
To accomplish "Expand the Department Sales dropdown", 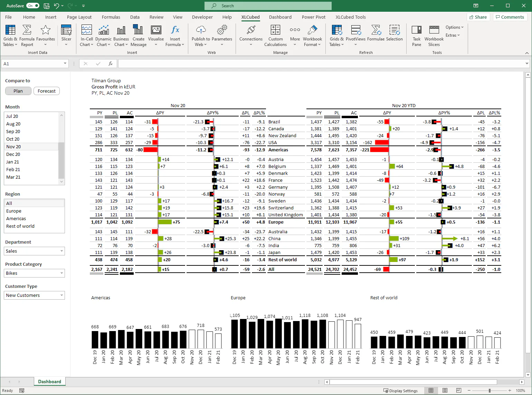I will coord(35,251).
